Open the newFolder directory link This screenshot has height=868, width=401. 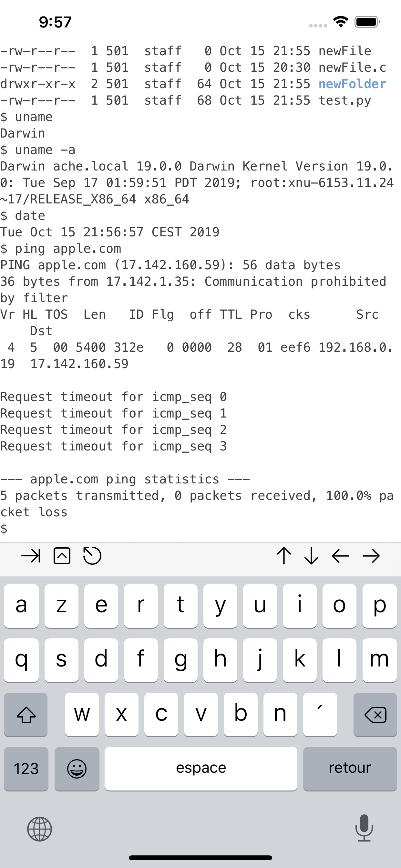click(353, 84)
